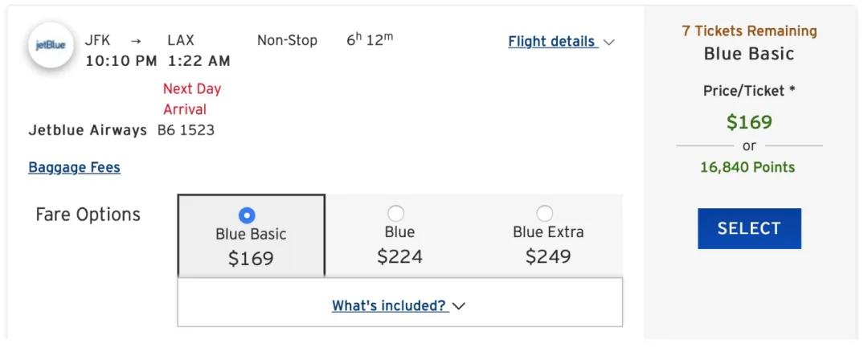The height and width of the screenshot is (352, 868).
Task: Click the blue SELECT button
Action: 749,228
